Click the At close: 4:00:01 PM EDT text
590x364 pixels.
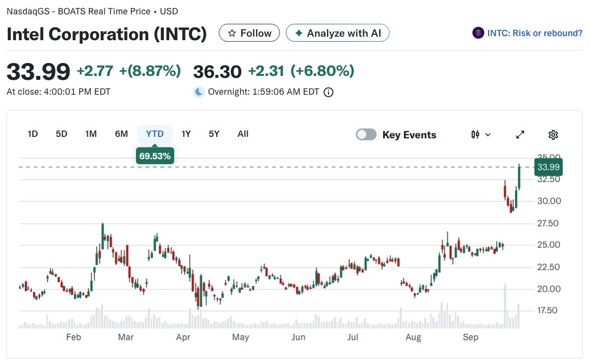(59, 92)
